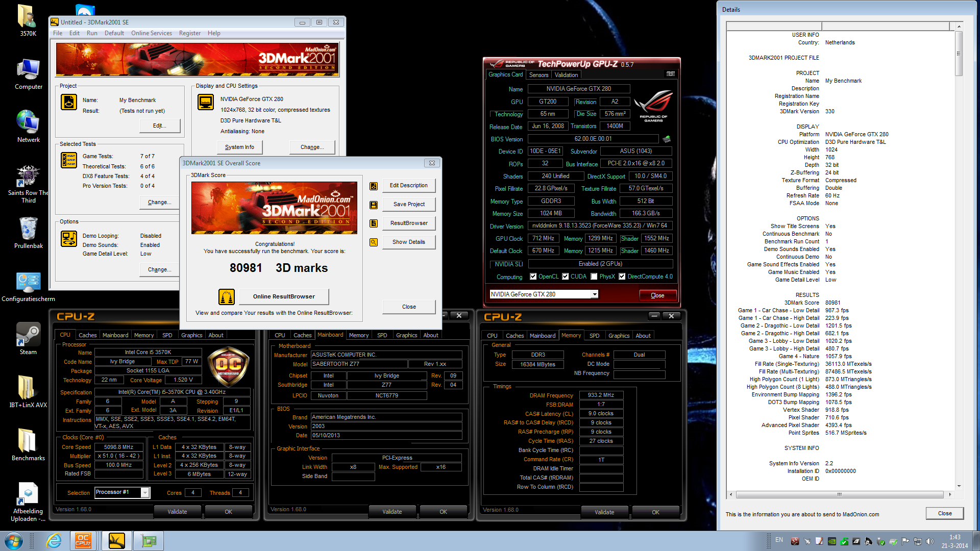Open Action Center flag tray icon

point(905,541)
